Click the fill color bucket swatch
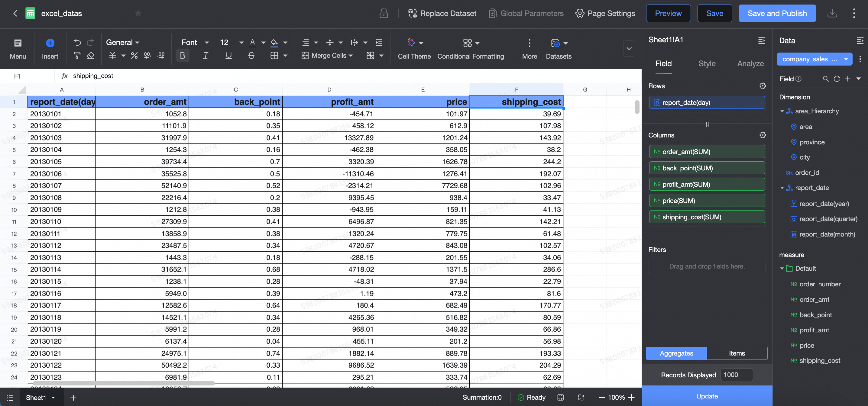 tap(274, 43)
